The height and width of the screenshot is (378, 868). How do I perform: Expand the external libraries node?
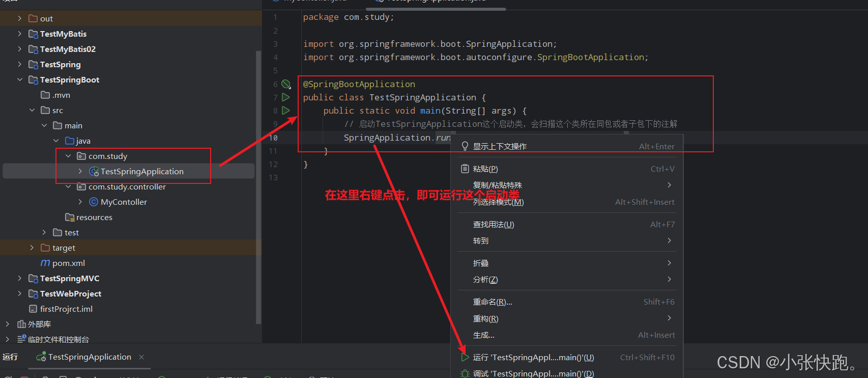pyautogui.click(x=7, y=324)
